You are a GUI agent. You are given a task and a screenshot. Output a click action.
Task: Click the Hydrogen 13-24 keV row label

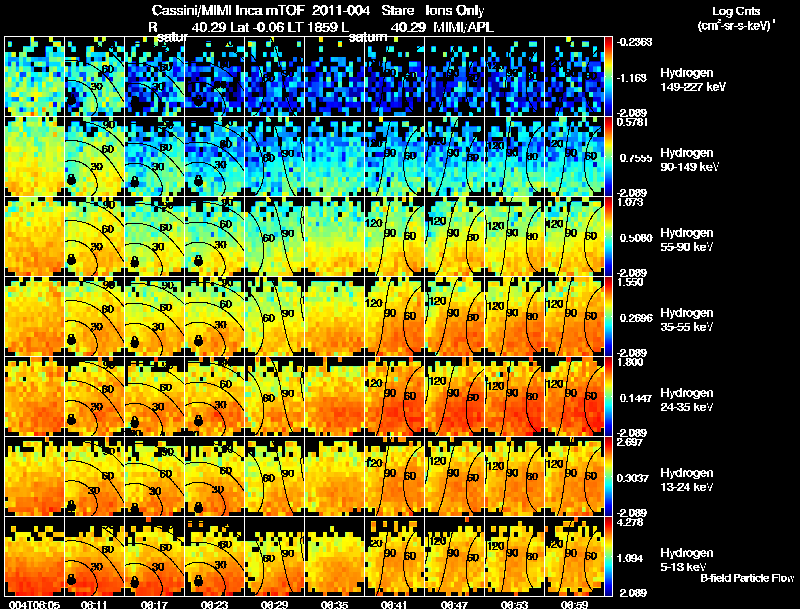coord(687,480)
